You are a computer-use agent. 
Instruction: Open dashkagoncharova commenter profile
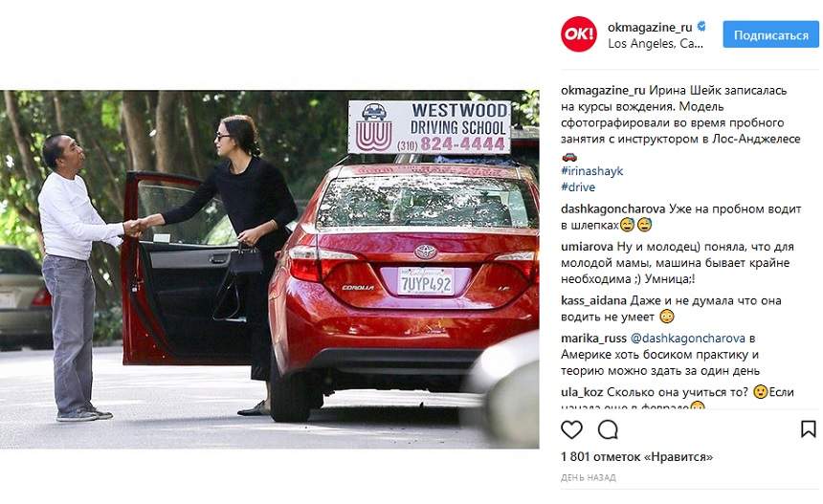tap(613, 209)
